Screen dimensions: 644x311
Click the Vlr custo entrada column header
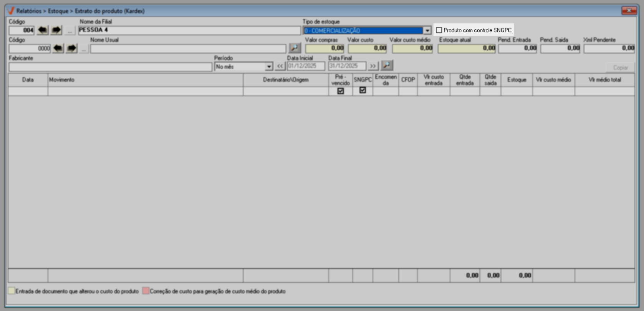[x=434, y=80]
